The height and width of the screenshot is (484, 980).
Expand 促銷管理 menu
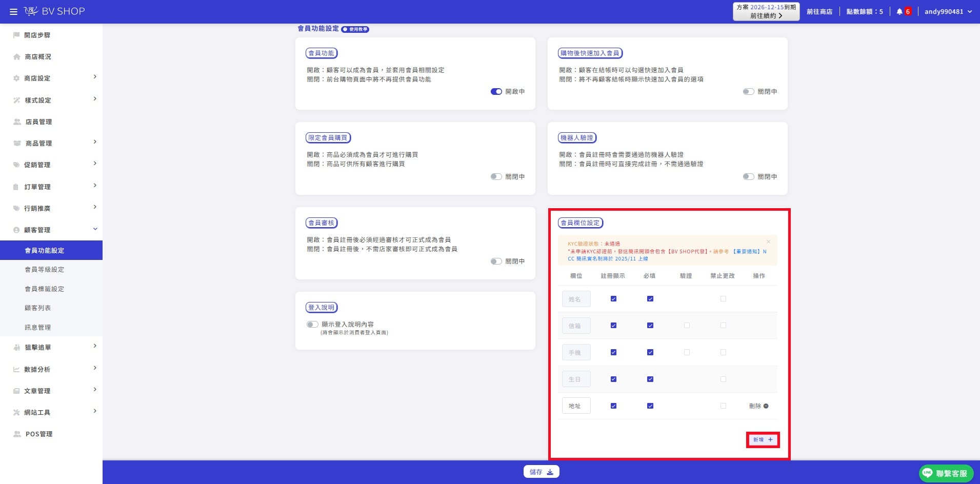click(x=51, y=165)
